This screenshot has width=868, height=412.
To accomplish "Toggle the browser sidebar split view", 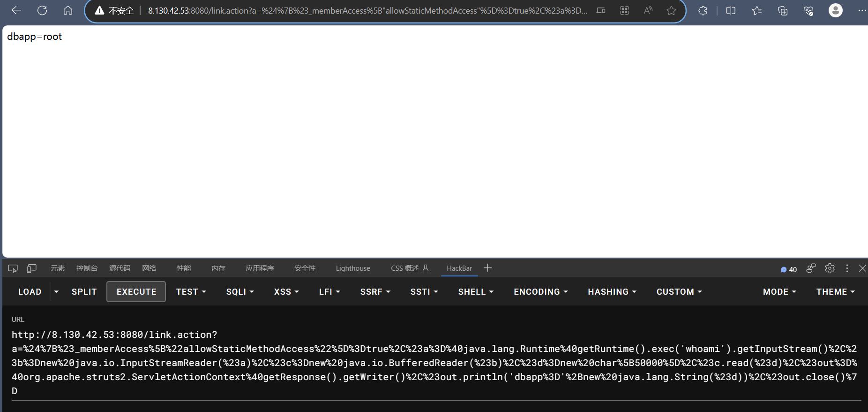I will click(x=731, y=10).
